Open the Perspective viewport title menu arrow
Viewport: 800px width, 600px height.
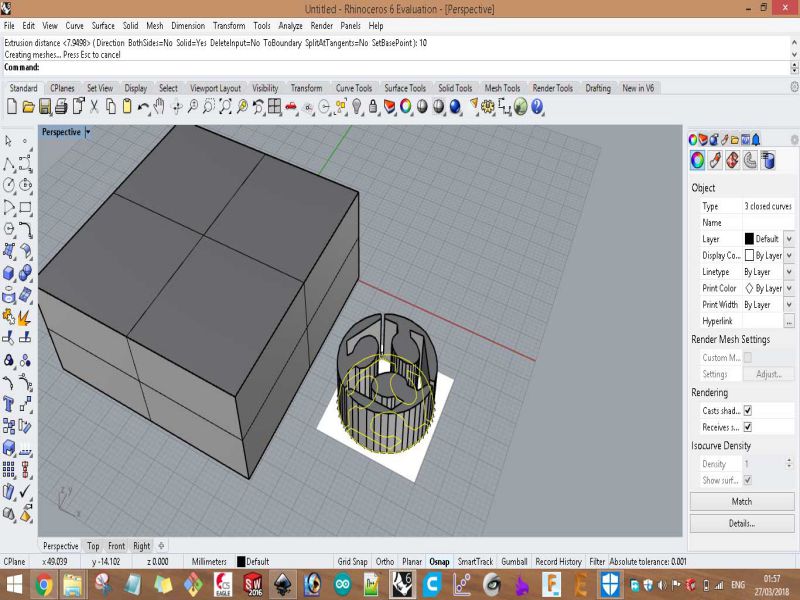[x=88, y=132]
